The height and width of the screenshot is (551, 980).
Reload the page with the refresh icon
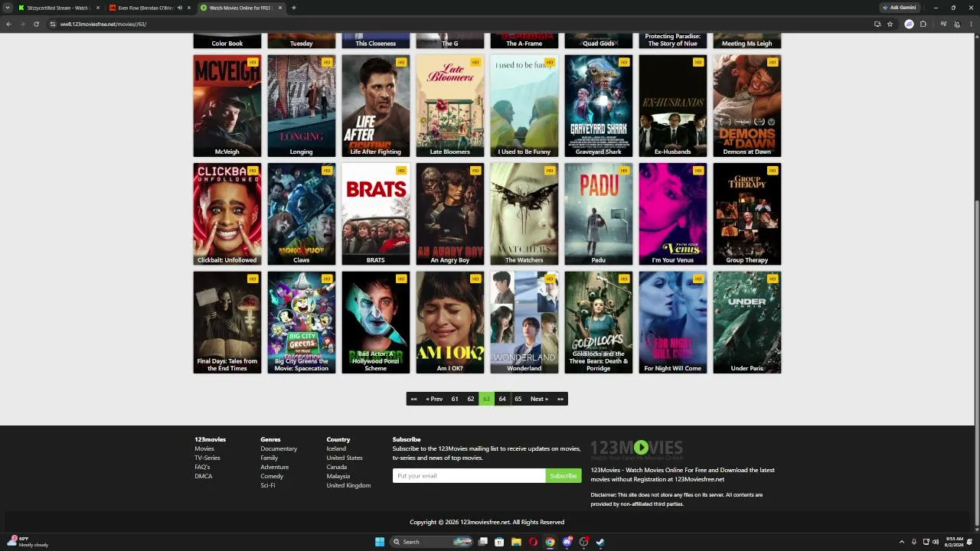click(36, 24)
